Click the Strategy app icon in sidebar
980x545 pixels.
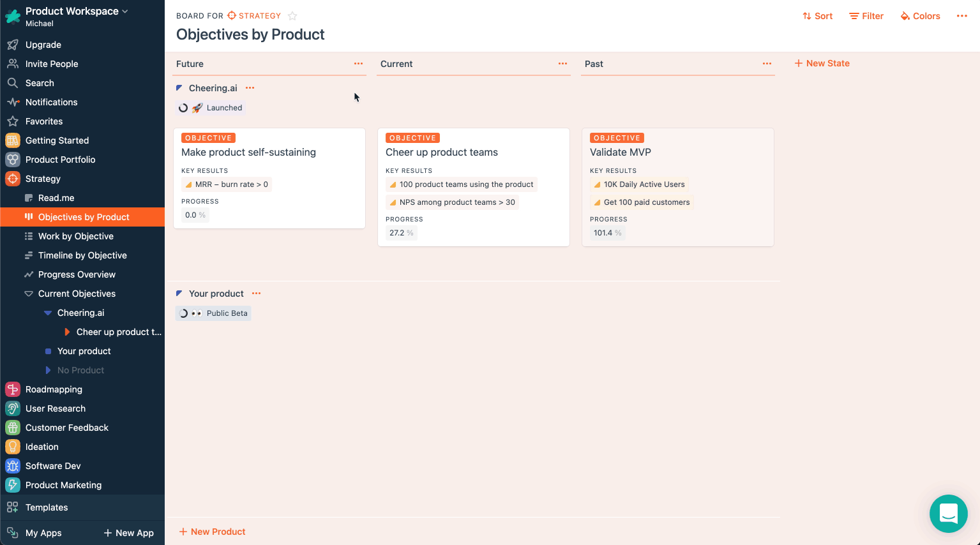tap(13, 179)
